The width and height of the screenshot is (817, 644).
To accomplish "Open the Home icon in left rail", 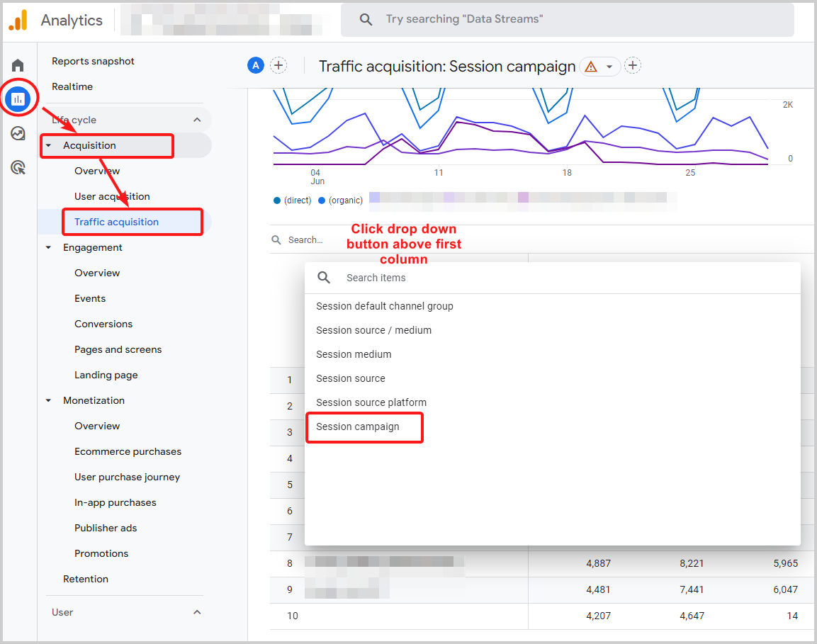I will (x=18, y=65).
